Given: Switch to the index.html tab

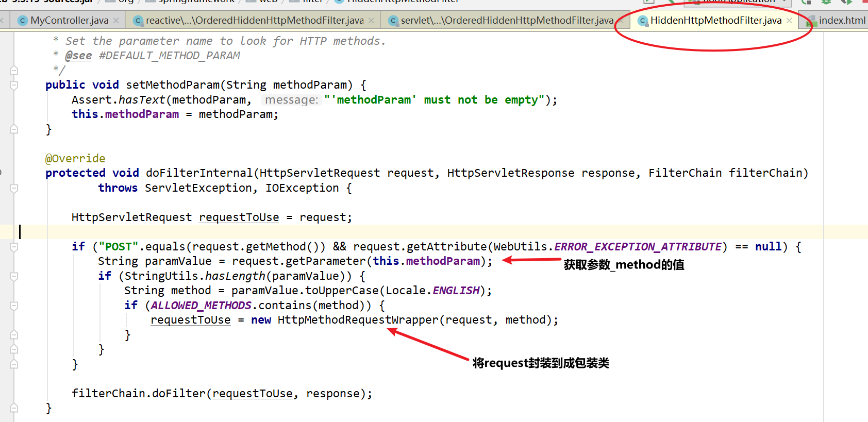Looking at the screenshot, I should [x=842, y=21].
